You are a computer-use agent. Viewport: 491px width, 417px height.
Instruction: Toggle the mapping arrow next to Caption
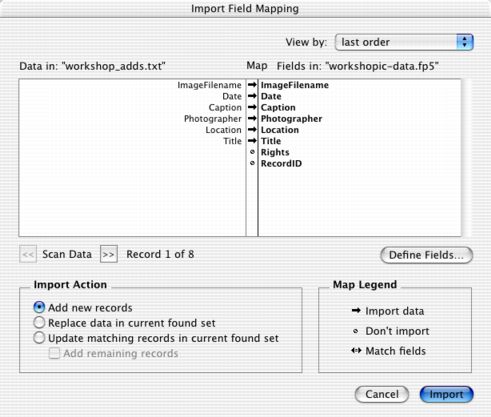point(252,107)
